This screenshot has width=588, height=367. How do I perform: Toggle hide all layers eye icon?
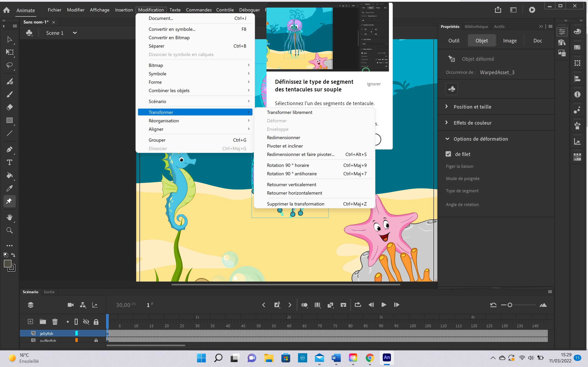(86, 322)
